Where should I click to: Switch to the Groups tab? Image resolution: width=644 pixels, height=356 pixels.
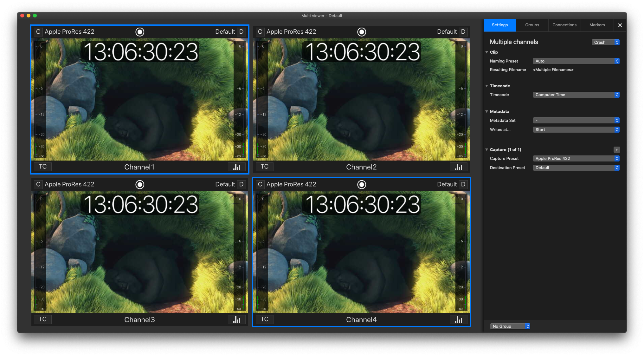tap(532, 25)
